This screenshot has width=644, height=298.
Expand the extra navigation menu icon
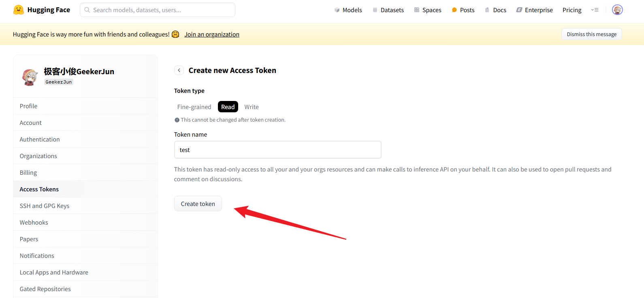595,10
